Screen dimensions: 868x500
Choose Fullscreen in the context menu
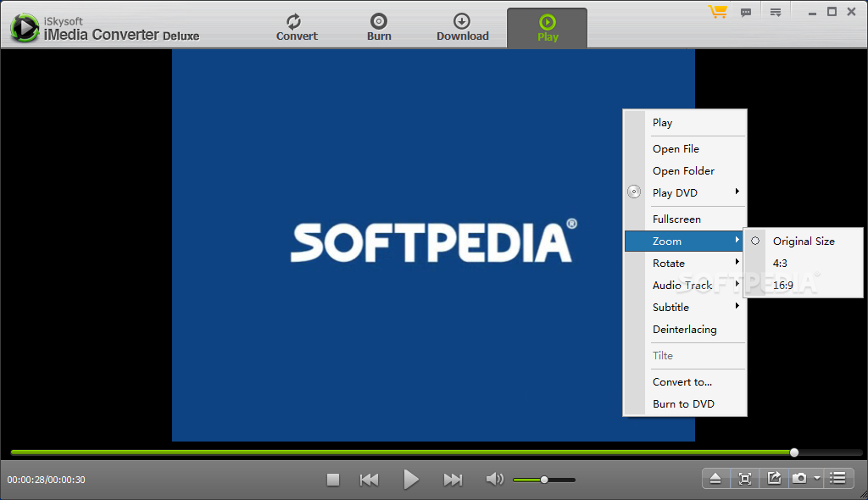[x=685, y=219]
